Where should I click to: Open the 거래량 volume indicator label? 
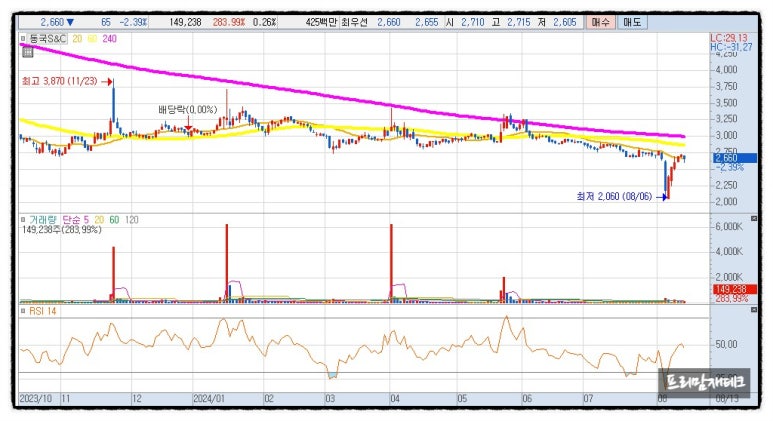click(x=45, y=217)
